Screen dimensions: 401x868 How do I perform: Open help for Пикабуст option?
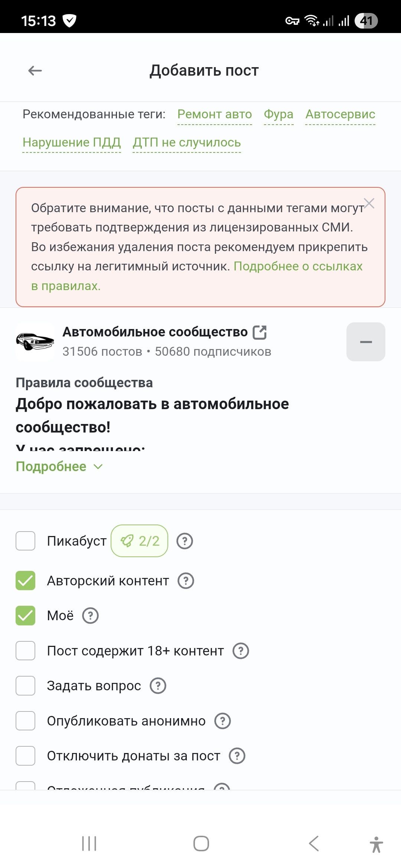[185, 541]
